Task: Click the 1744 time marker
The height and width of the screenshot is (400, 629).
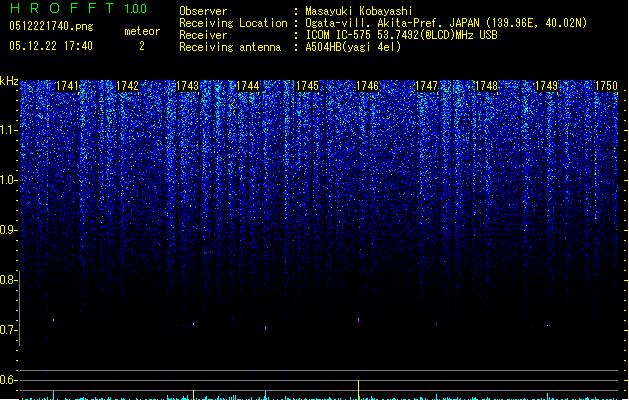Action: pyautogui.click(x=248, y=86)
